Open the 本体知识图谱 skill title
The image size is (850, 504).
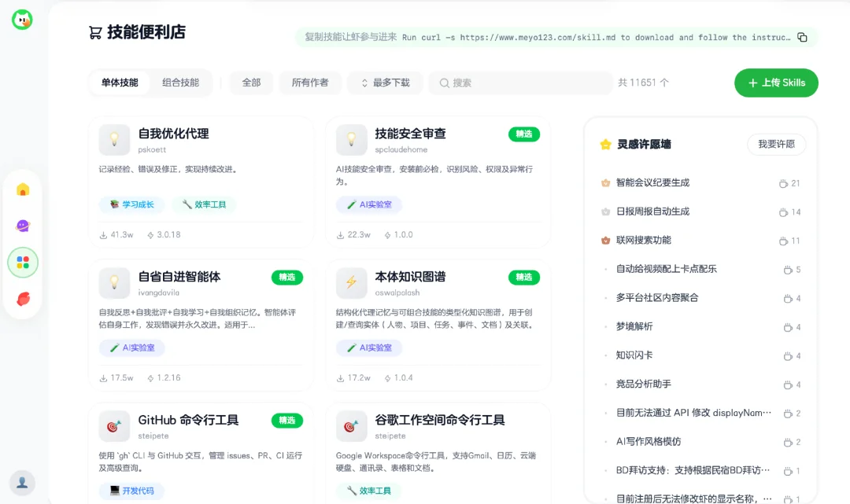pyautogui.click(x=410, y=277)
